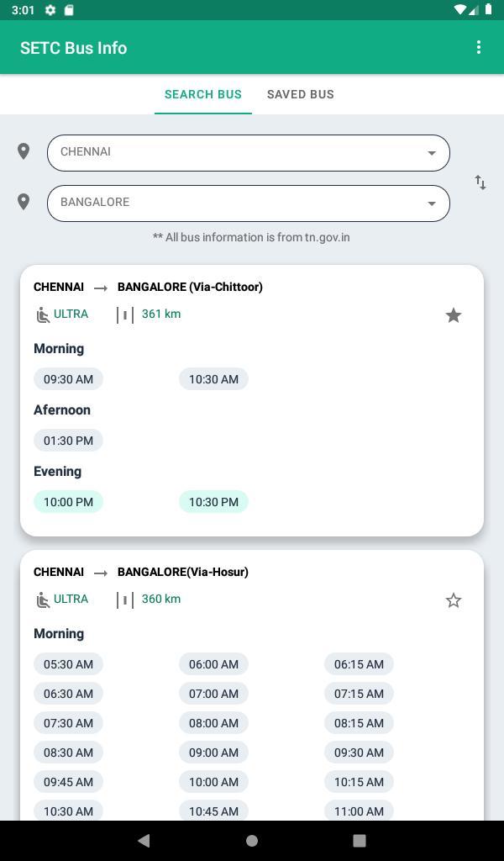
Task: Open the overflow menu in the action bar
Action: (479, 47)
